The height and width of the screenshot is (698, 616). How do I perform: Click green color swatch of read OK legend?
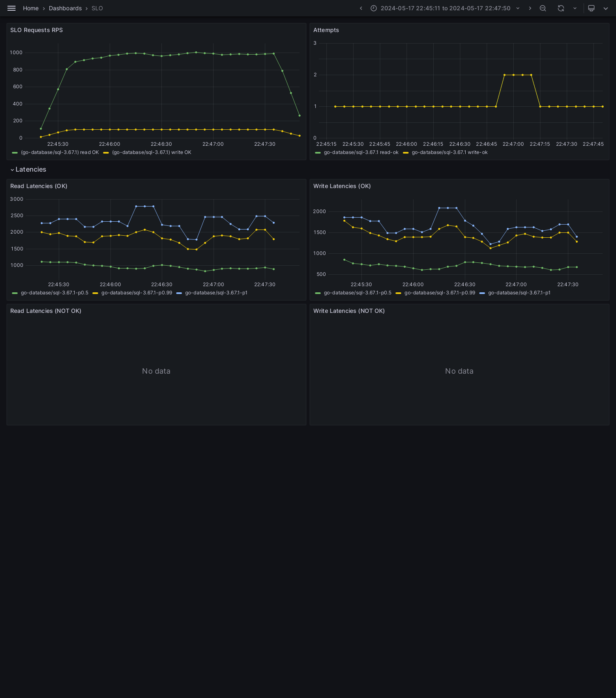pyautogui.click(x=15, y=153)
